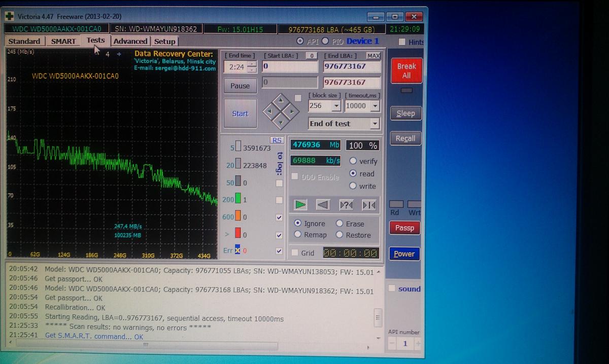Click the MAX button above End LBA

pyautogui.click(x=373, y=55)
